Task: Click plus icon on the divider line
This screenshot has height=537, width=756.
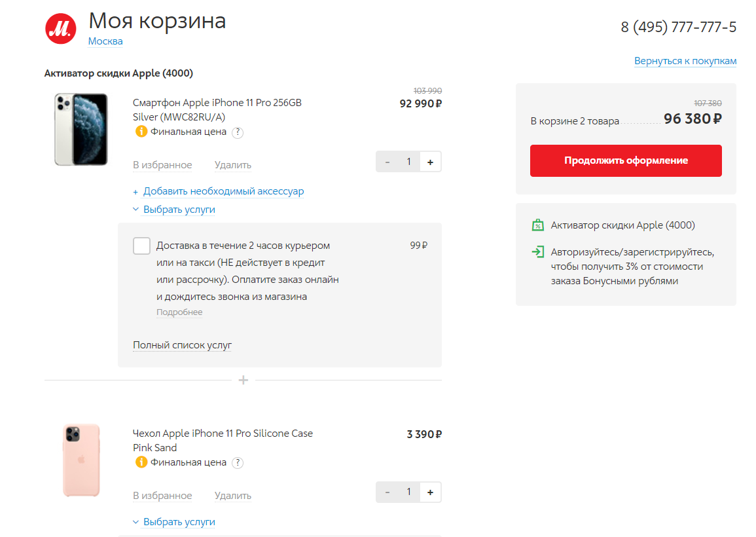Action: click(243, 380)
